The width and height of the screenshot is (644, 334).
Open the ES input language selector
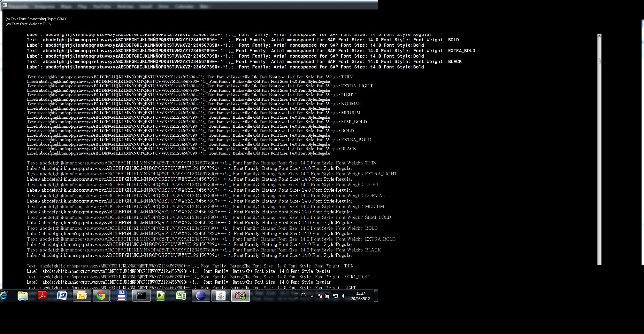pos(303,295)
